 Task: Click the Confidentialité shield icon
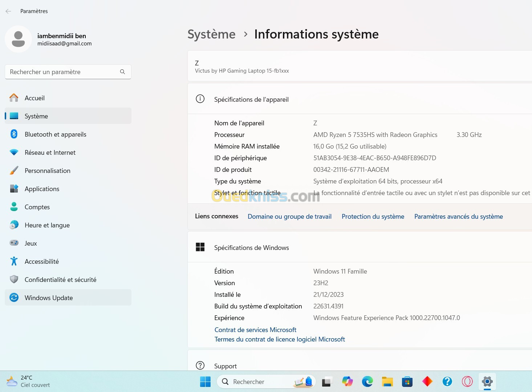[x=14, y=279]
